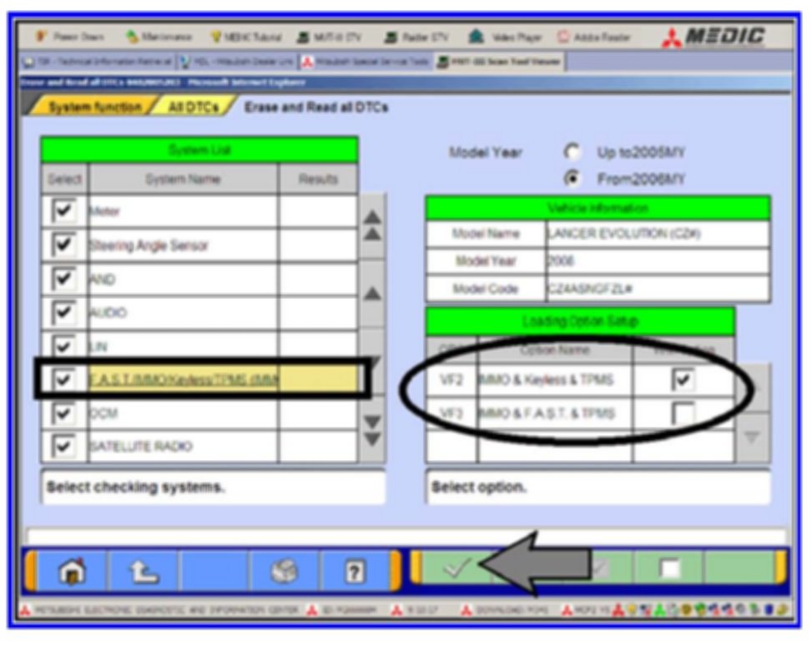Click the back/up arrow icon
Image resolution: width=812 pixels, height=647 pixels.
[143, 570]
